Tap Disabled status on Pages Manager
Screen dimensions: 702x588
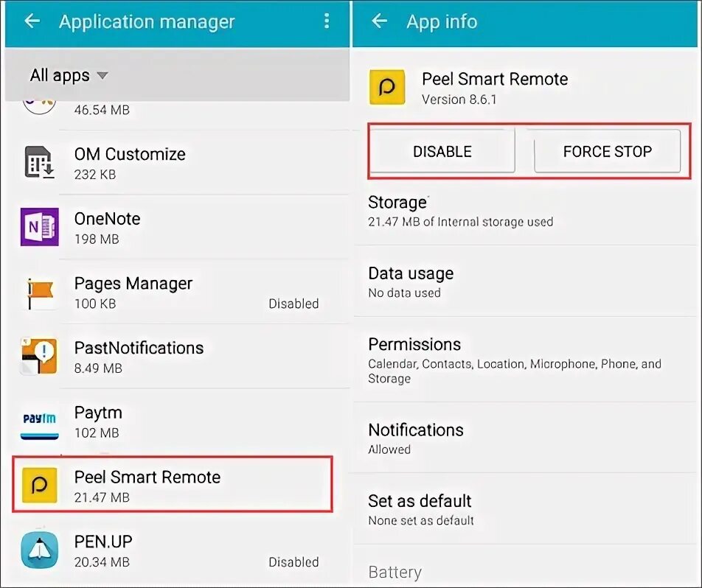pos(293,304)
